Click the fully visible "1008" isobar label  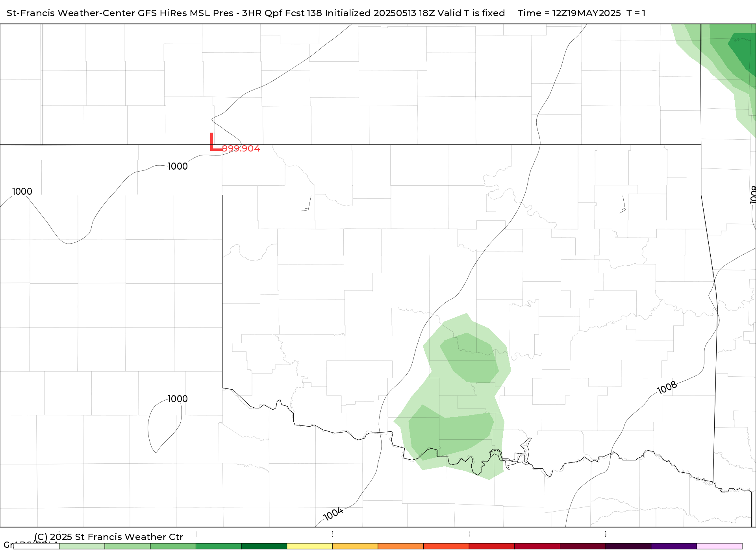point(667,388)
